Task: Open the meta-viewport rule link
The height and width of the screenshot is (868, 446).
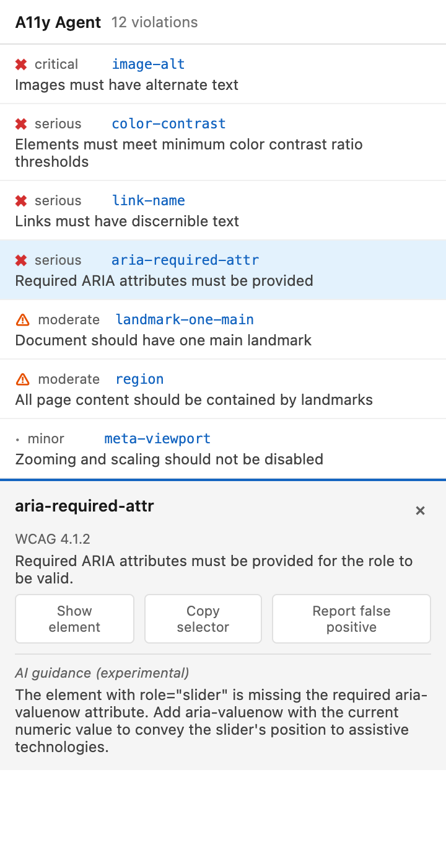Action: coord(157,438)
